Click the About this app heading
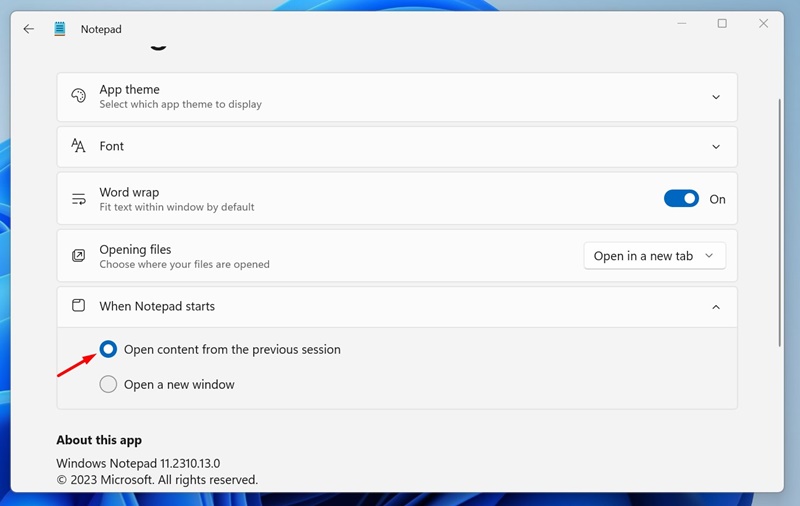This screenshot has height=506, width=800. coord(99,440)
